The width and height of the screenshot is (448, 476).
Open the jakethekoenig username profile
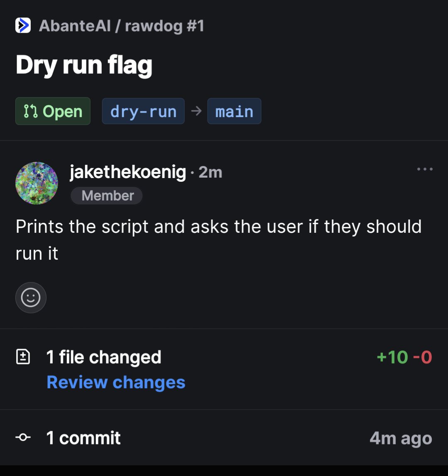tap(128, 172)
